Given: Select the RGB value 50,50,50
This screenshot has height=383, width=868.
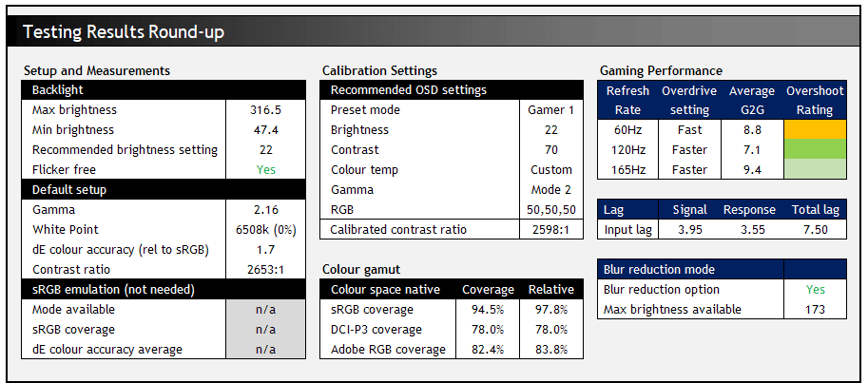Looking at the screenshot, I should (550, 210).
